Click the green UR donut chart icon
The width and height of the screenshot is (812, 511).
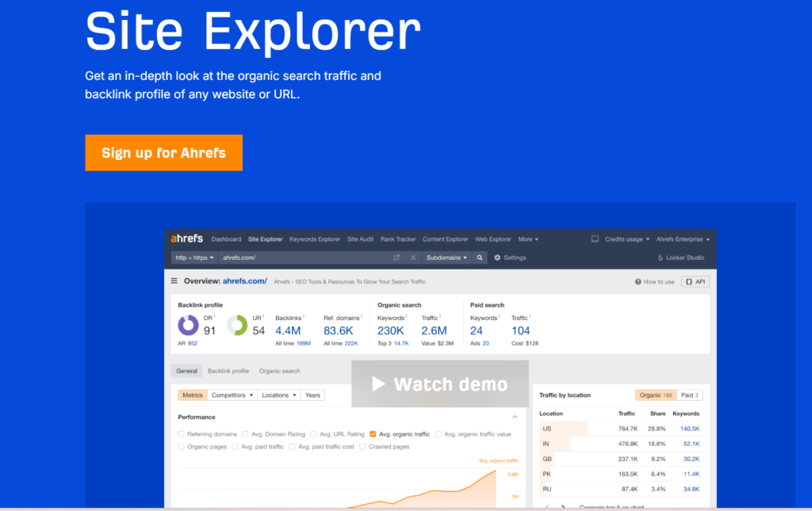click(237, 326)
